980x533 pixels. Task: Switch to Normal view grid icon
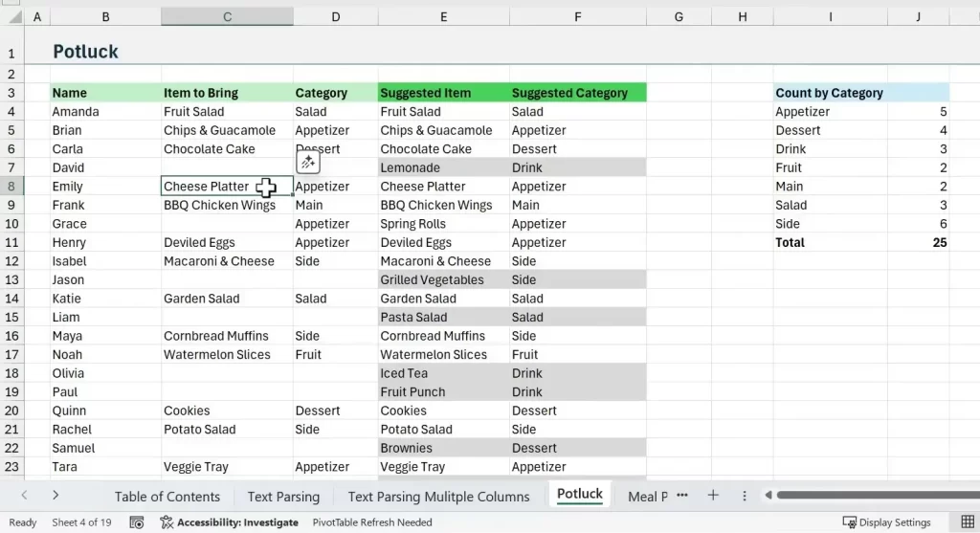pos(968,522)
